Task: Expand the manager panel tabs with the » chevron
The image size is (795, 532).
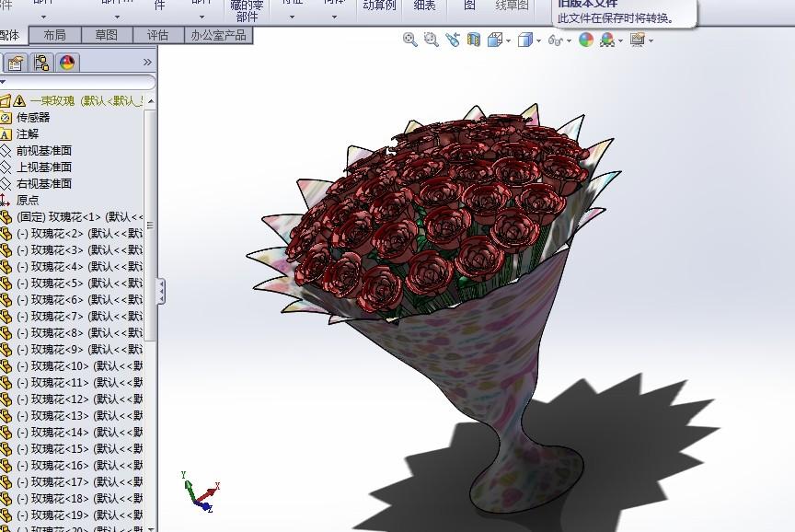Action: pyautogui.click(x=147, y=63)
